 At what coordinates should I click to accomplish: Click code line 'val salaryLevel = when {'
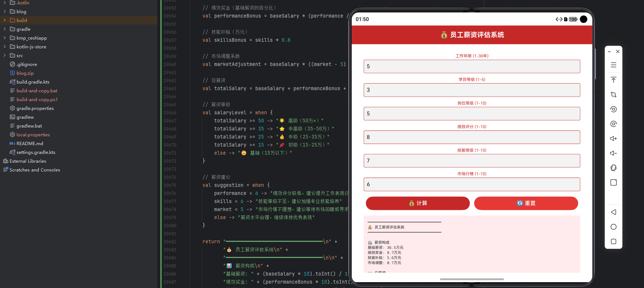click(238, 112)
